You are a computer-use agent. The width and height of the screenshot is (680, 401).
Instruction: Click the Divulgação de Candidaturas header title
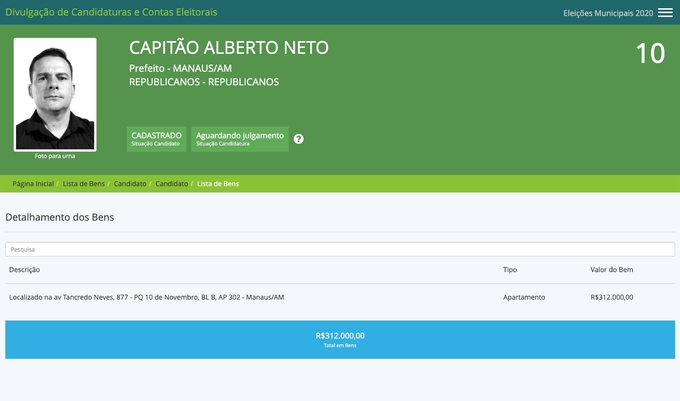click(111, 12)
